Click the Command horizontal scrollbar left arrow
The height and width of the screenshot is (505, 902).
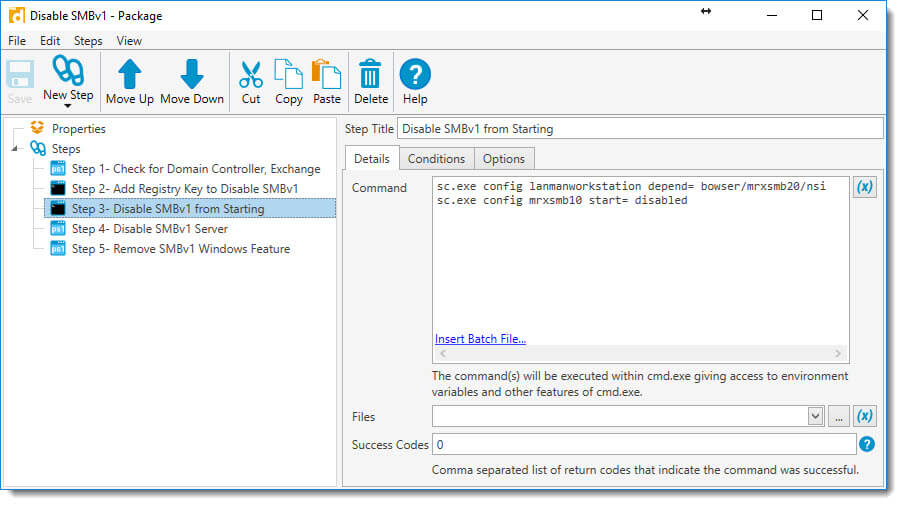pos(443,353)
